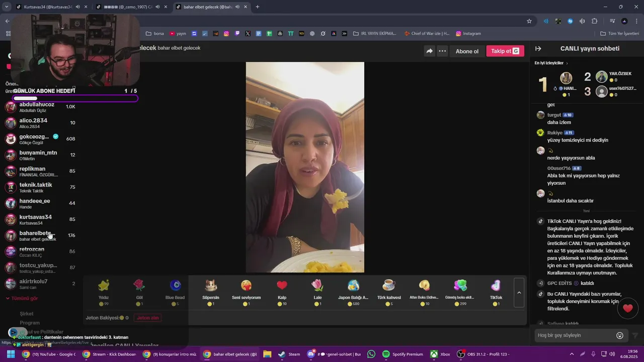Open the Tüm Yer İşaretleri folder
This screenshot has width=644, height=362.
(x=619, y=34)
